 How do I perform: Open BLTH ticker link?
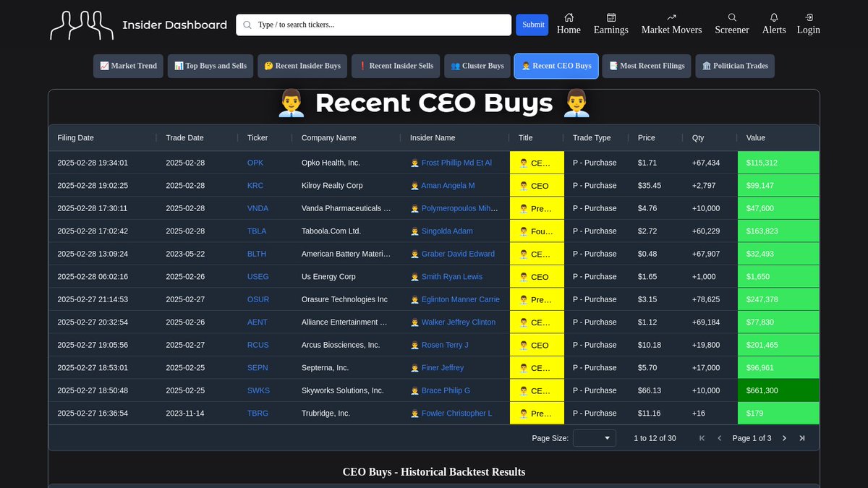tap(257, 254)
